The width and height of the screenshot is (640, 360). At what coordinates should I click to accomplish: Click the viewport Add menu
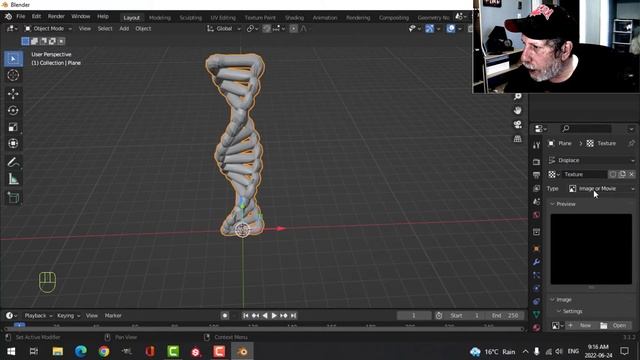point(124,29)
